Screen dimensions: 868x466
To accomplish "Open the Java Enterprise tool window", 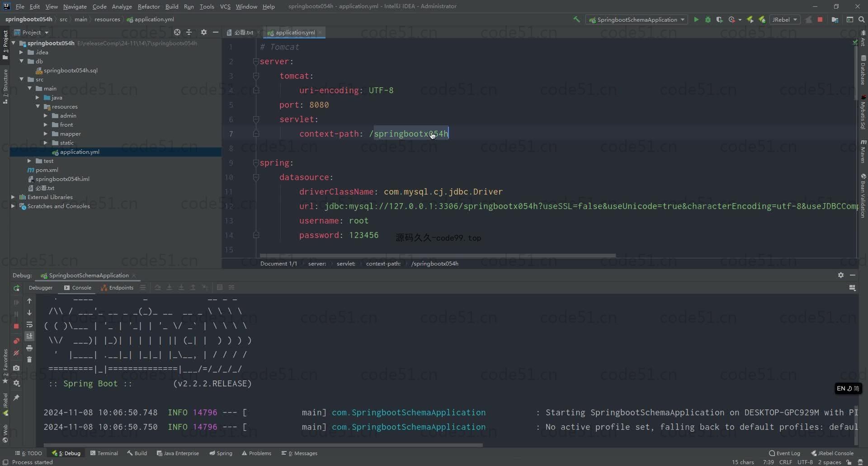I will coord(178,453).
